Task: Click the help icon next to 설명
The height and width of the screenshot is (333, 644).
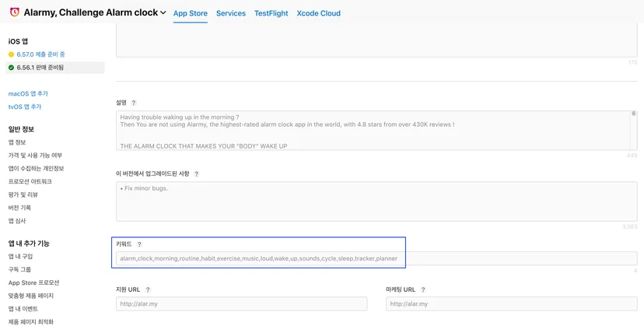Action: pyautogui.click(x=134, y=103)
